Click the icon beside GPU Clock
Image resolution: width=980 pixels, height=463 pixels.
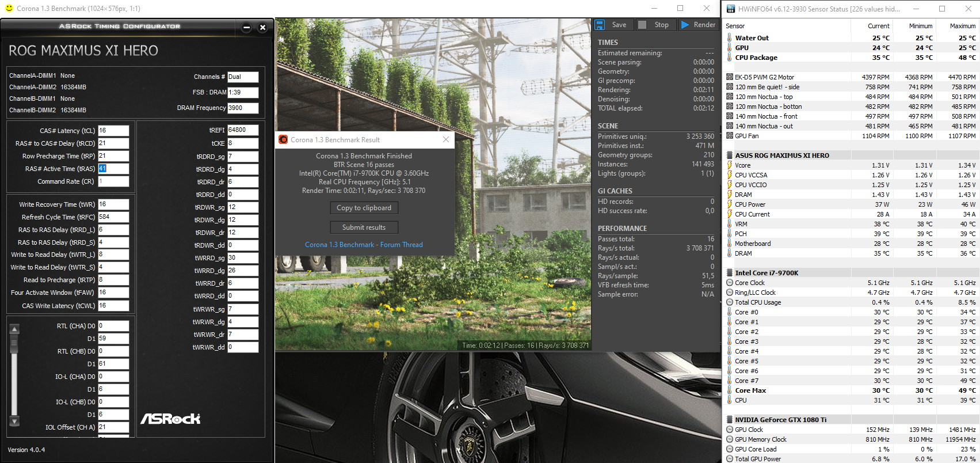pos(730,430)
